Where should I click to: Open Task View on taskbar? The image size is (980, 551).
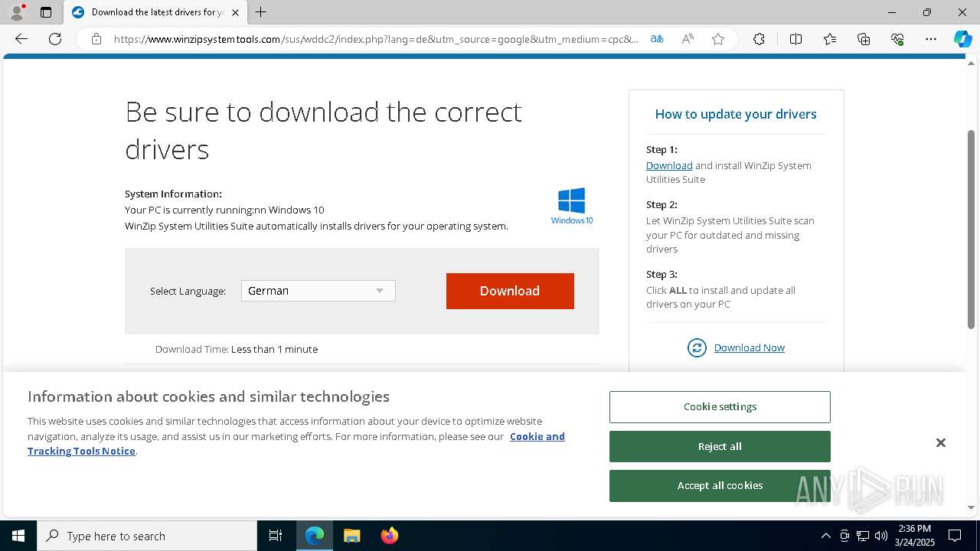[276, 536]
